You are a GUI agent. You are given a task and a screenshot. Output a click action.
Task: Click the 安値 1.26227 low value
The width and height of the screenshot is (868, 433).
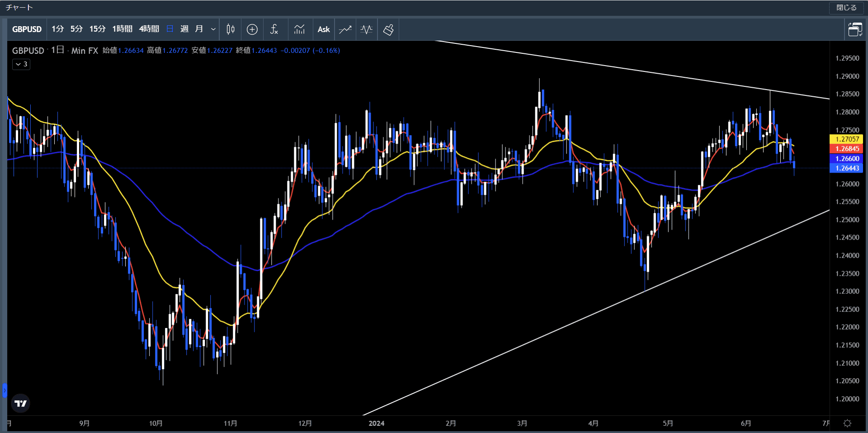click(x=212, y=51)
